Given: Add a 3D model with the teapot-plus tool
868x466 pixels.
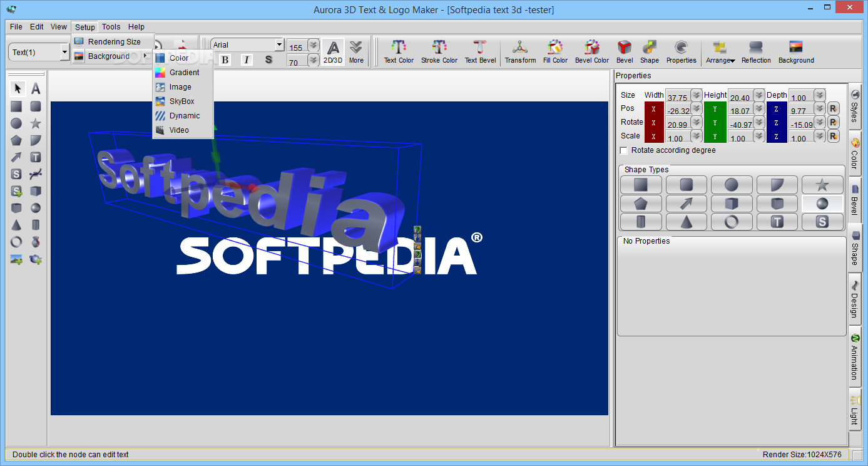Looking at the screenshot, I should point(36,259).
